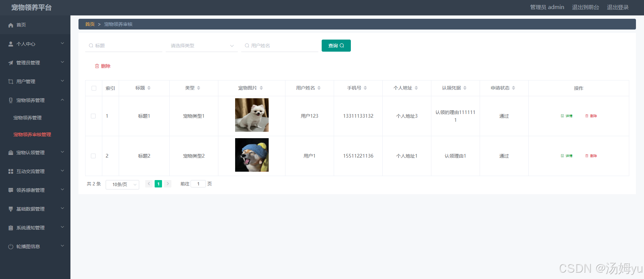Select the checkbox for row 标题2
Screen dimensions: 644x279
click(93, 156)
